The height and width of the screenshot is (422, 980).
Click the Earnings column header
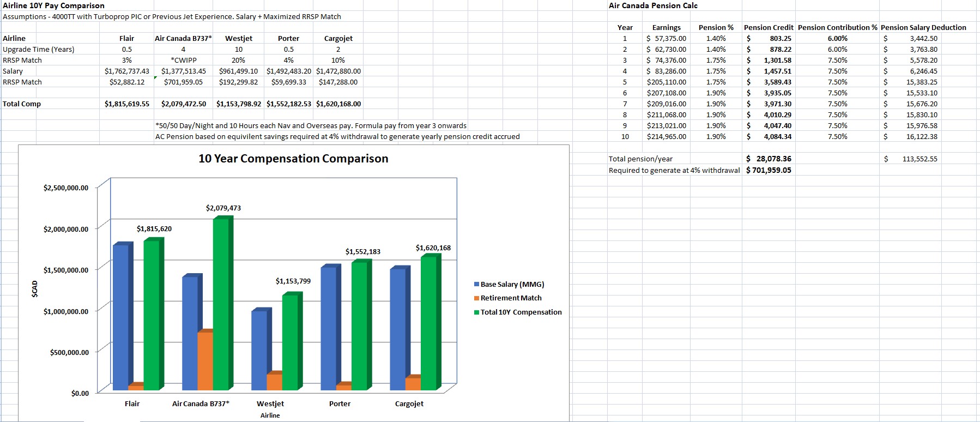click(x=666, y=27)
